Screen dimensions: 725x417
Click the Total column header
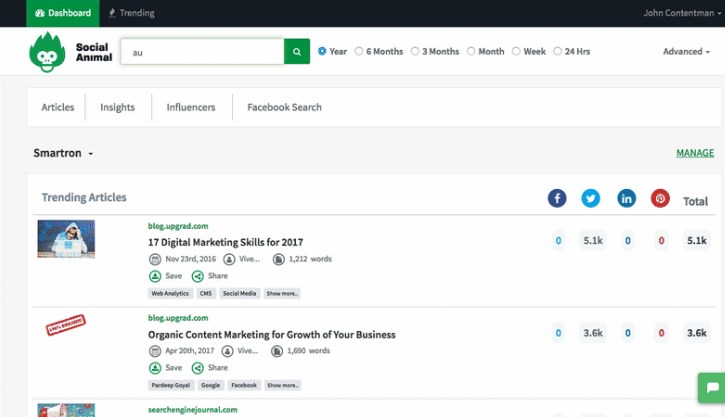[x=695, y=202]
